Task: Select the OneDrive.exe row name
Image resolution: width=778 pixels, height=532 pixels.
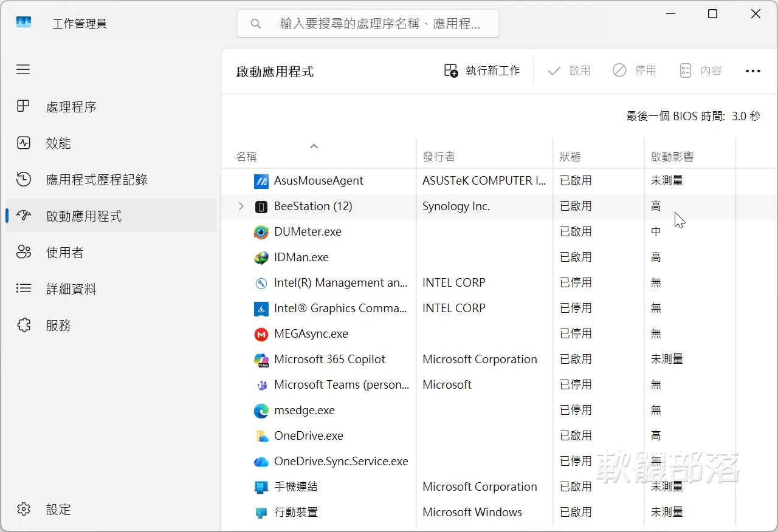Action: (309, 436)
